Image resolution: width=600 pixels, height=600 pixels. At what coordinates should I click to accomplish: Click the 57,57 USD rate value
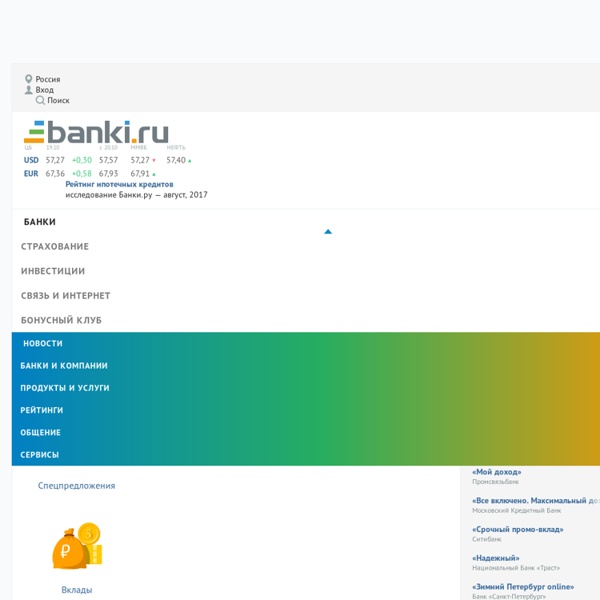point(109,160)
